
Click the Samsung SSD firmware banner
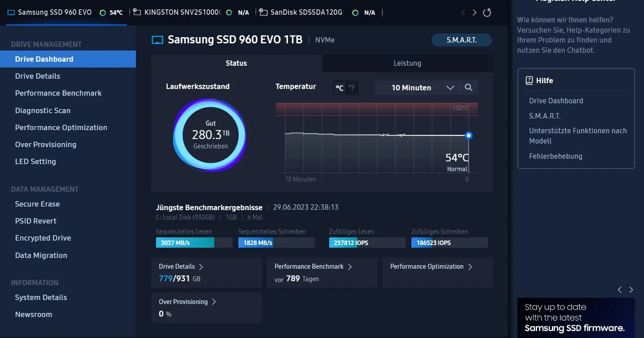click(576, 318)
